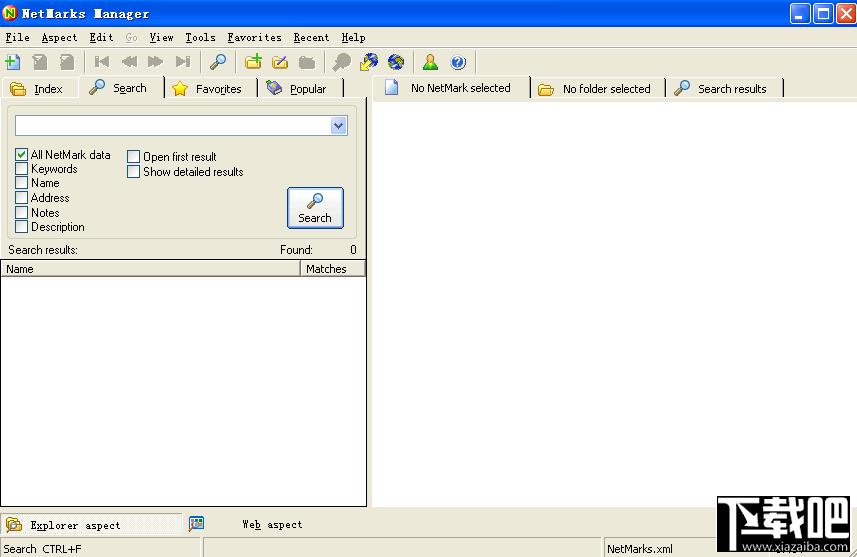Click the greyed magnifier toolbar icon
This screenshot has height=557, width=857.
342,62
